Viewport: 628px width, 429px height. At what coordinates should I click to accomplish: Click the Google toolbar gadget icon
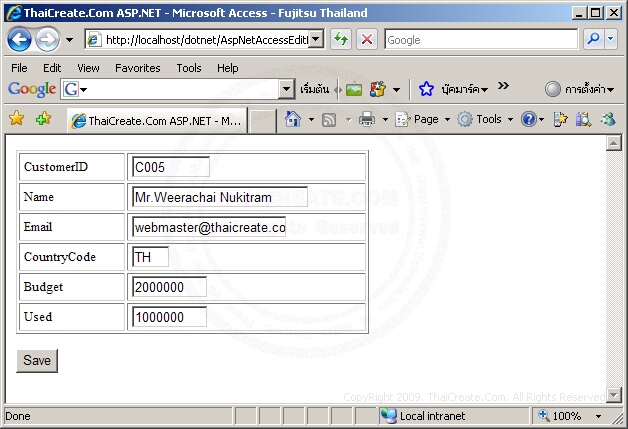pos(378,89)
